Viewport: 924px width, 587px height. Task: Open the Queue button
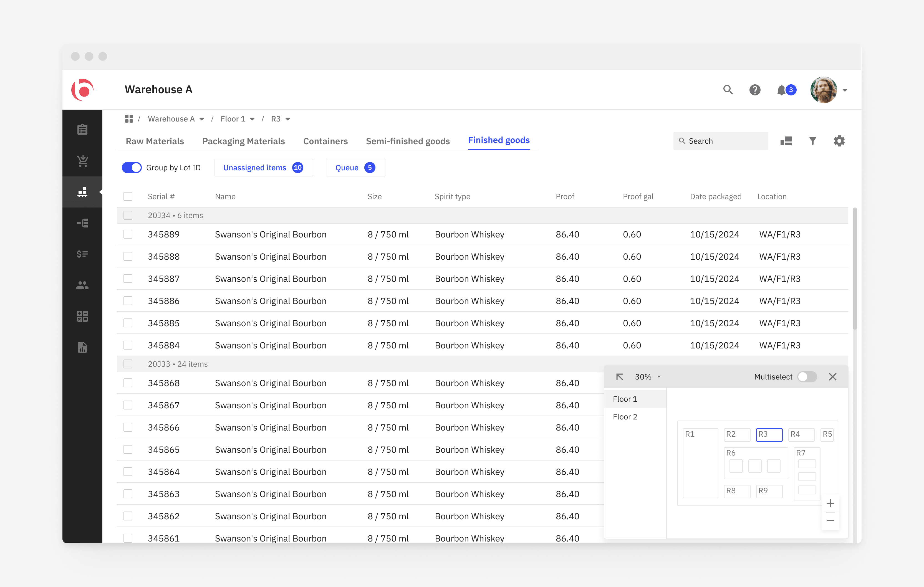point(356,168)
